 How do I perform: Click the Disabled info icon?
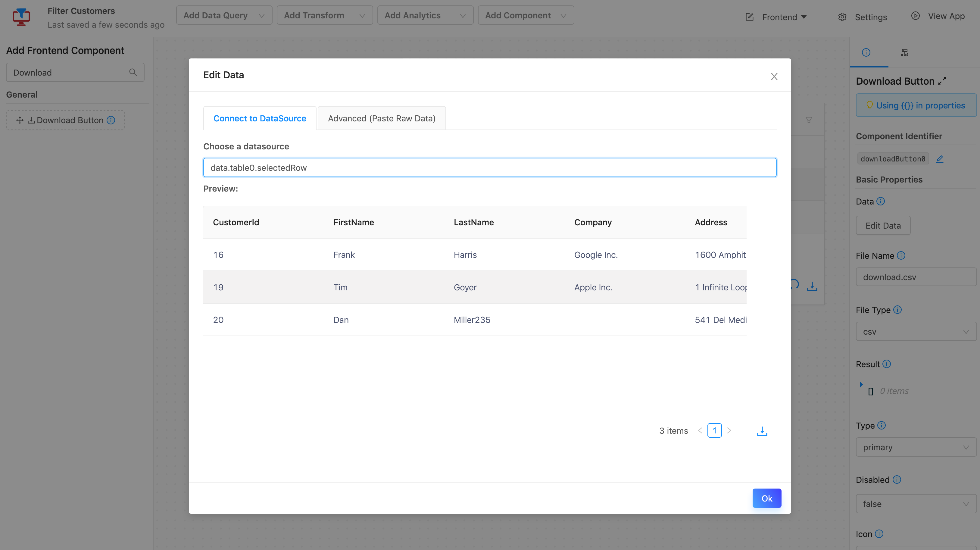pos(897,480)
